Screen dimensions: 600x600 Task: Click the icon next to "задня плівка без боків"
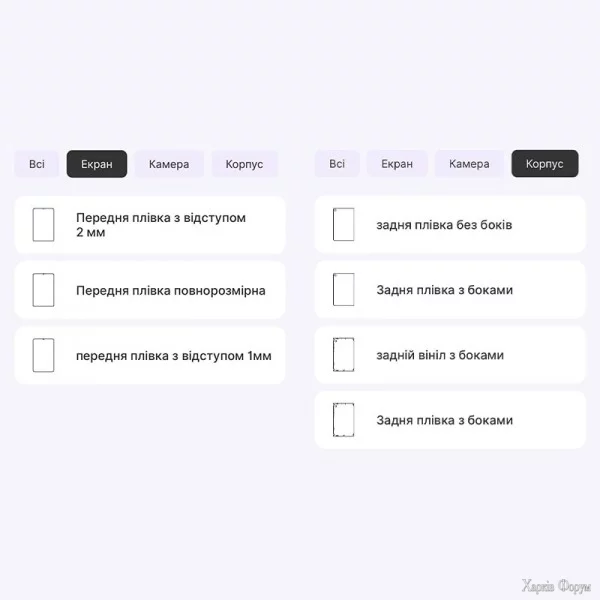(344, 224)
